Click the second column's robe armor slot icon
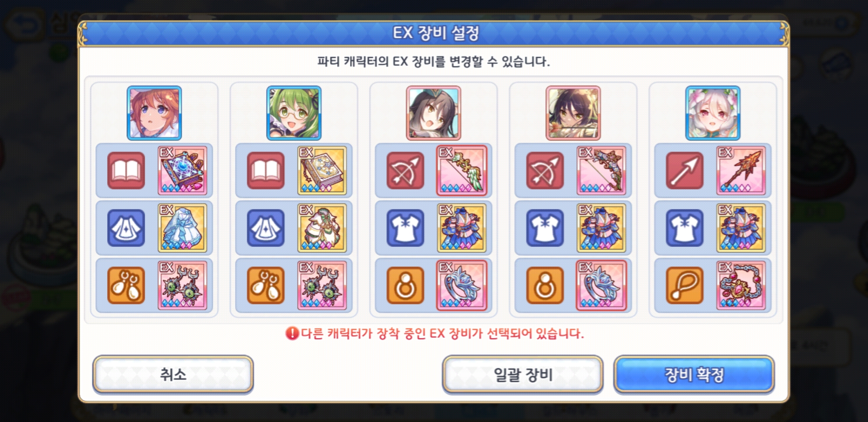Image resolution: width=868 pixels, height=422 pixels. (x=266, y=228)
